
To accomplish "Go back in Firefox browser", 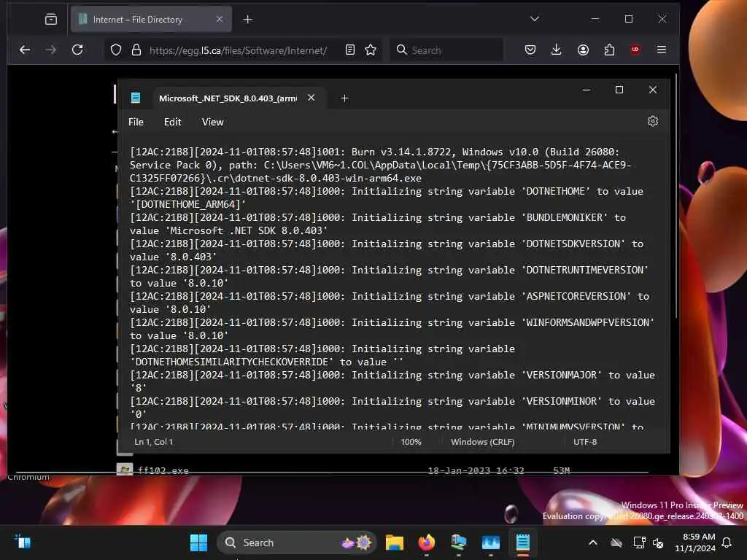I will [25, 50].
